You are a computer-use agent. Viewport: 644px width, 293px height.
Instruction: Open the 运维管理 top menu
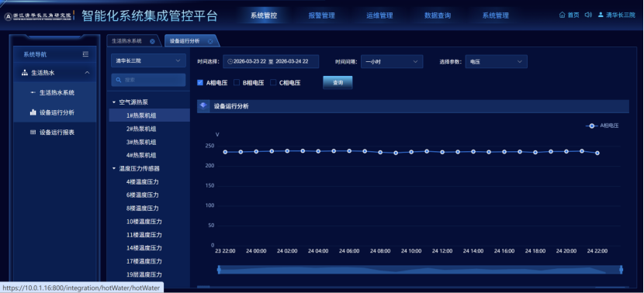[x=379, y=16]
